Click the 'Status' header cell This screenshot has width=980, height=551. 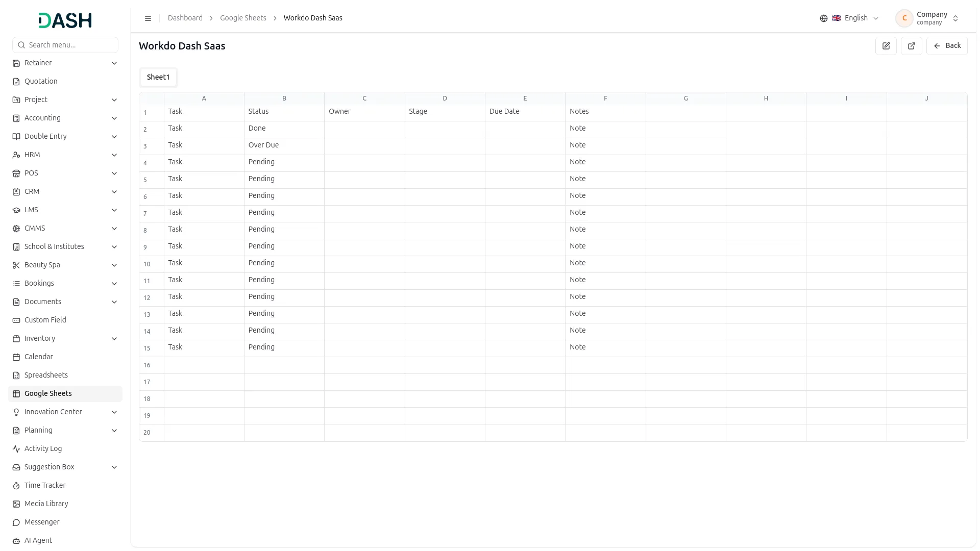pyautogui.click(x=284, y=112)
